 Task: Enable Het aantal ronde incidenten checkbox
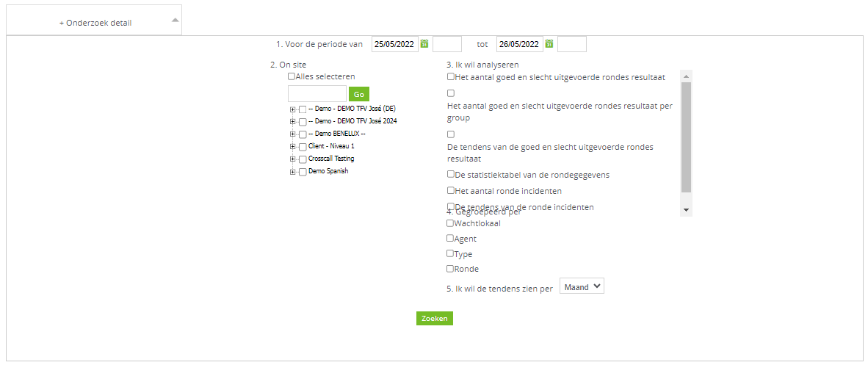coord(451,190)
